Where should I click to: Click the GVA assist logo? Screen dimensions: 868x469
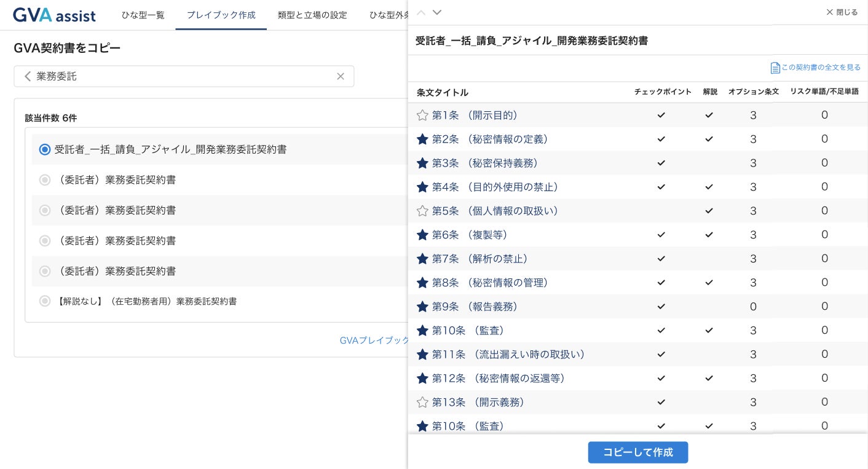click(54, 15)
